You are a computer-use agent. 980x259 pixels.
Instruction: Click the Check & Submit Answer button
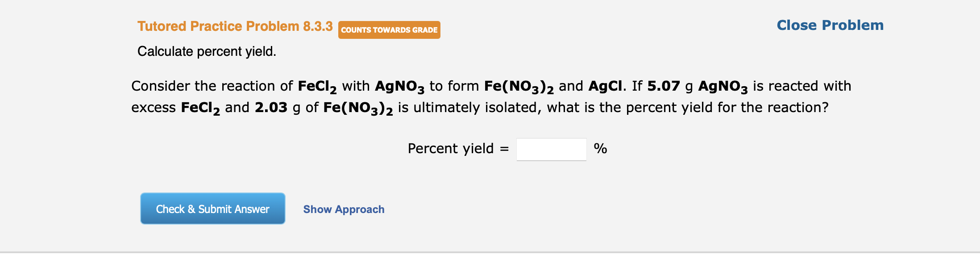[x=212, y=208]
